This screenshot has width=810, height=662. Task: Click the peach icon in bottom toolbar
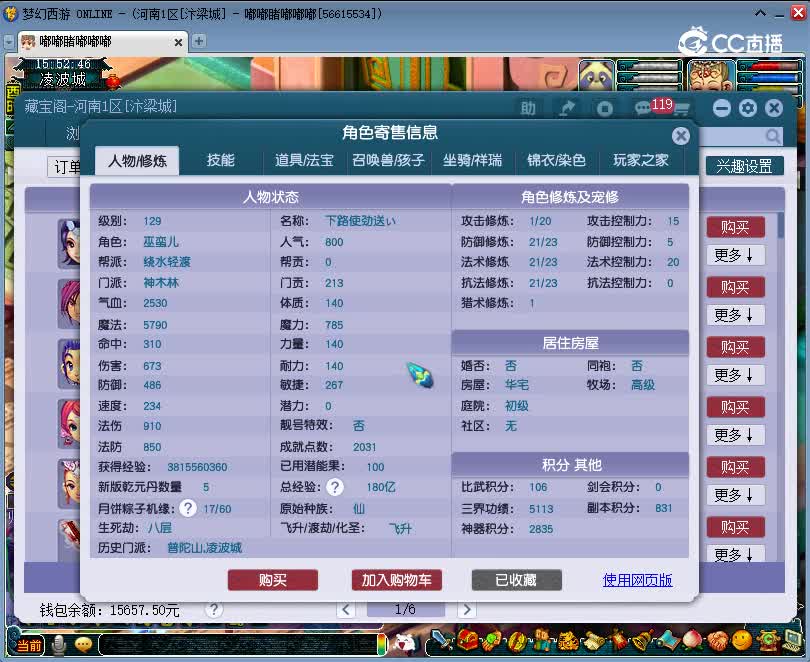pos(693,642)
